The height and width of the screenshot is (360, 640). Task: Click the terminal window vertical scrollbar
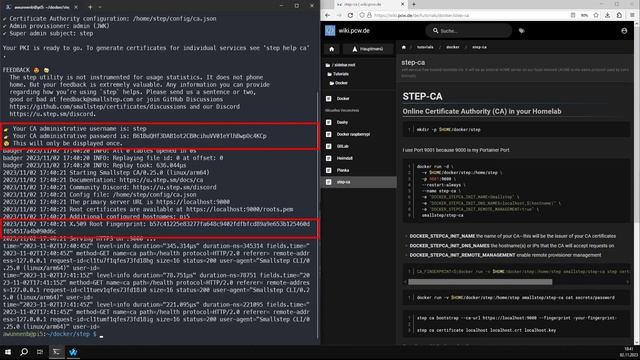click(x=318, y=214)
